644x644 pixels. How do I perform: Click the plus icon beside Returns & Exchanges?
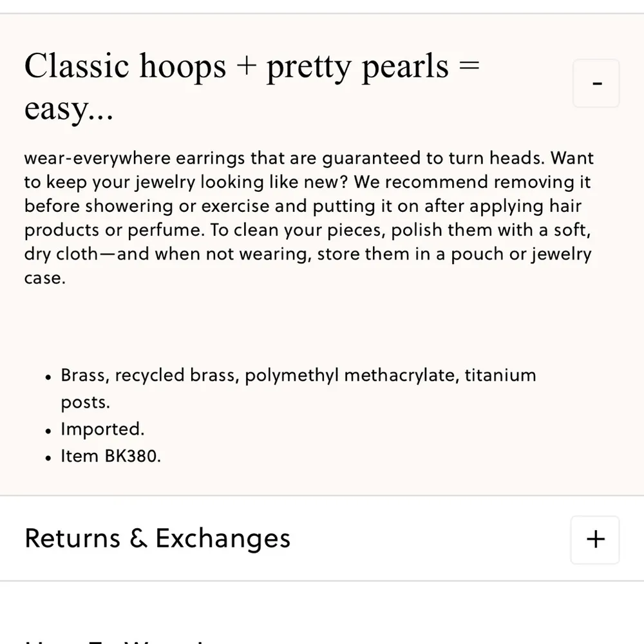[x=594, y=540]
